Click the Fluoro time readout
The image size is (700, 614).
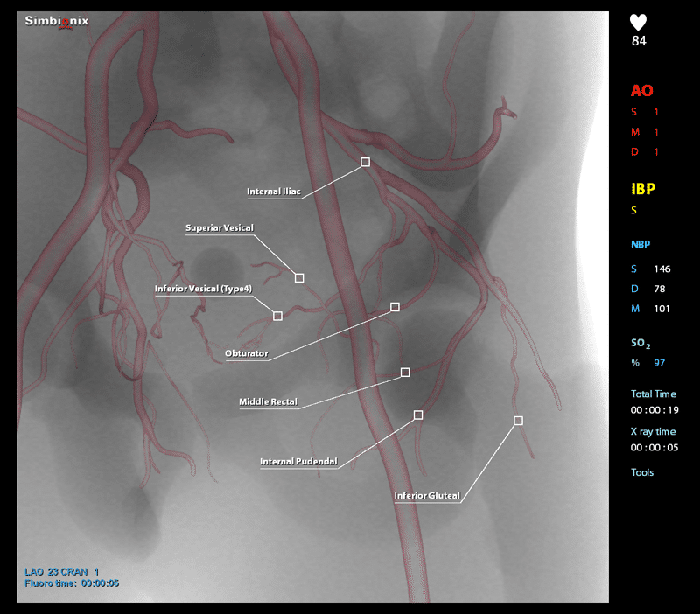tap(72, 583)
